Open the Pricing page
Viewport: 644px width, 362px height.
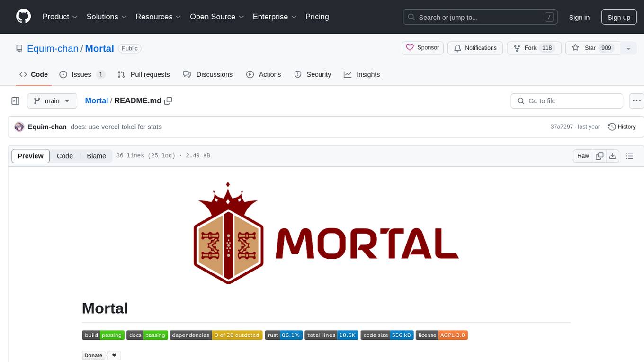(x=317, y=17)
